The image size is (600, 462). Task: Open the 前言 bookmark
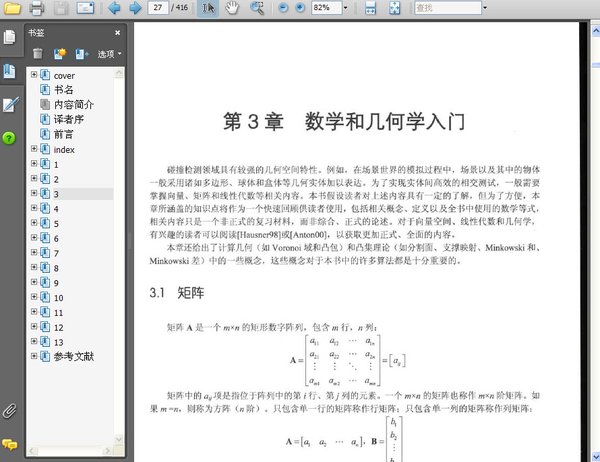(64, 134)
